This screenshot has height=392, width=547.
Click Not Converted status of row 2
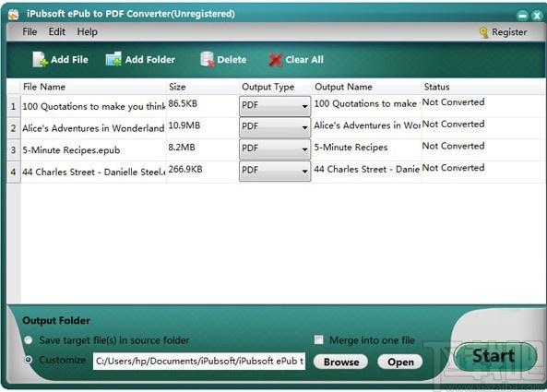(453, 125)
